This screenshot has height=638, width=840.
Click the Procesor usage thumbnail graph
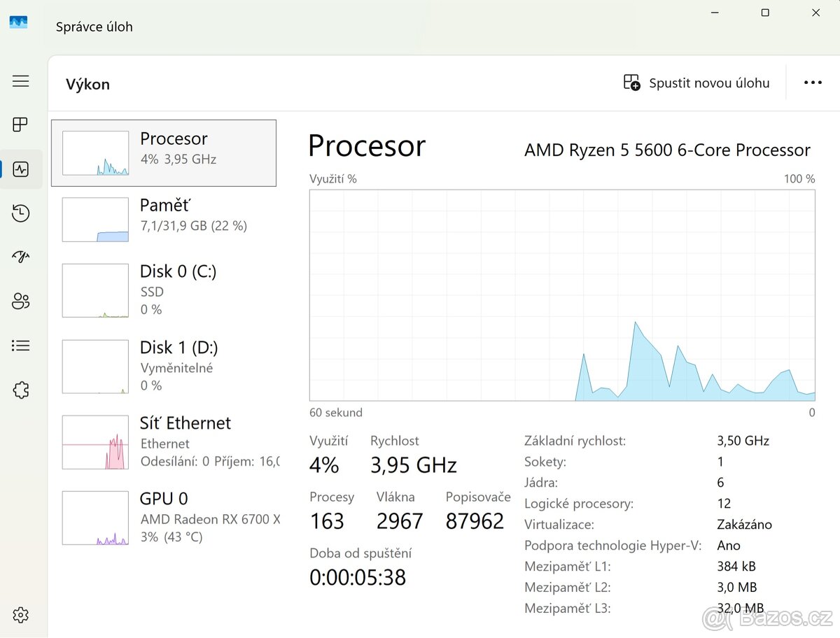pos(95,153)
